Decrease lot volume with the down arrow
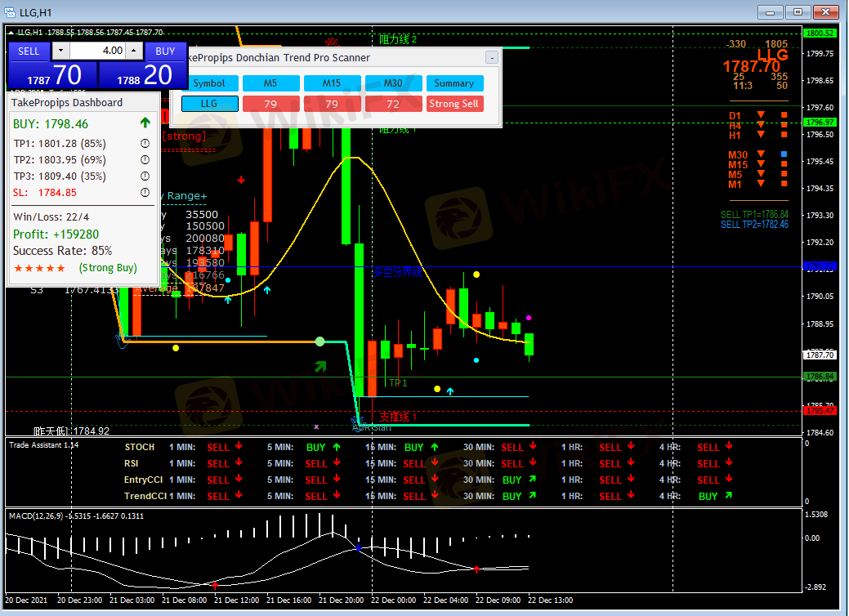The height and width of the screenshot is (616, 849). click(61, 51)
